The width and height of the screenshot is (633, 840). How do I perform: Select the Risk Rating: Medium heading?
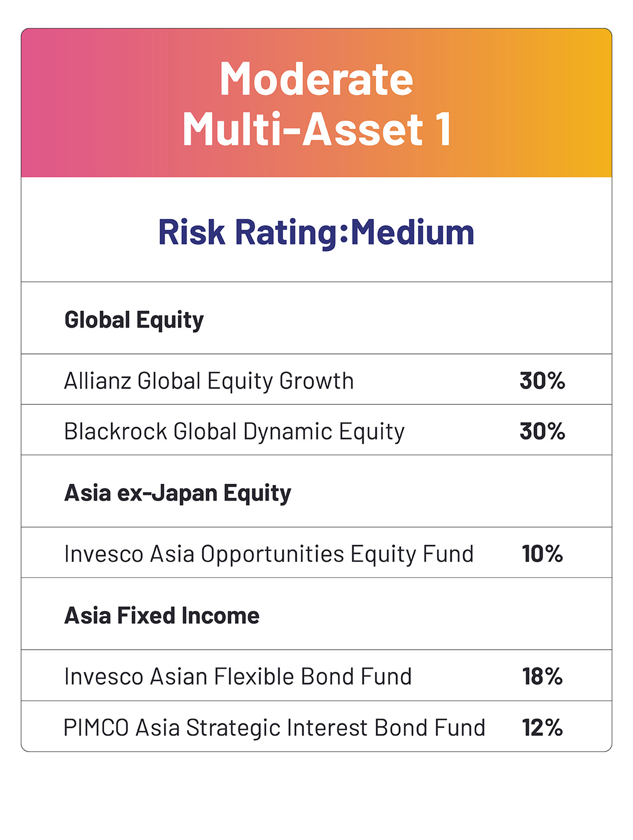[316, 232]
